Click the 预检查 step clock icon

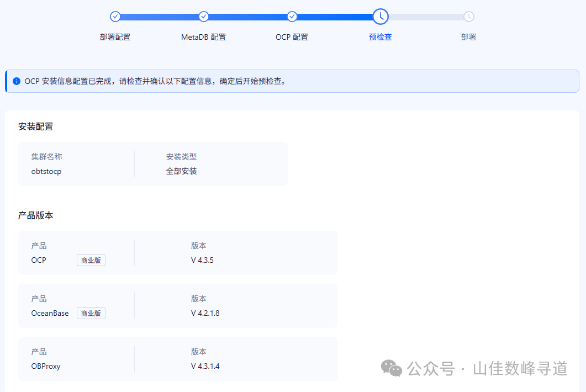pos(381,17)
